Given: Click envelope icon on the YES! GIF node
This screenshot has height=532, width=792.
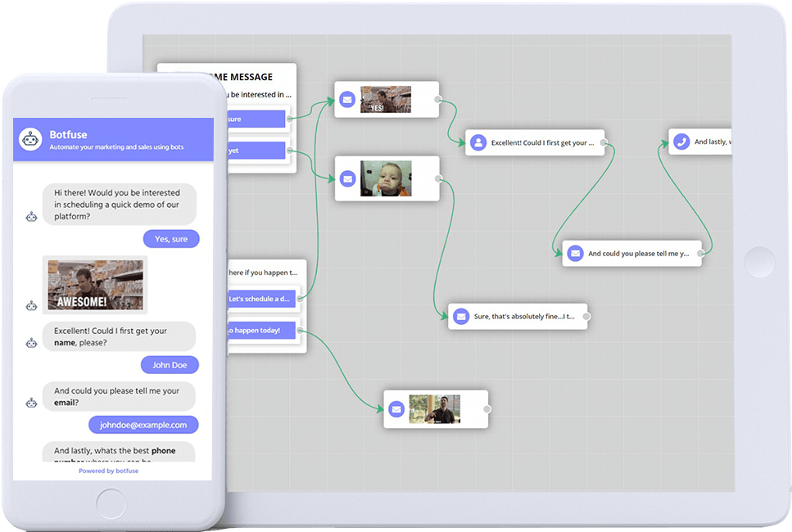Looking at the screenshot, I should [348, 100].
